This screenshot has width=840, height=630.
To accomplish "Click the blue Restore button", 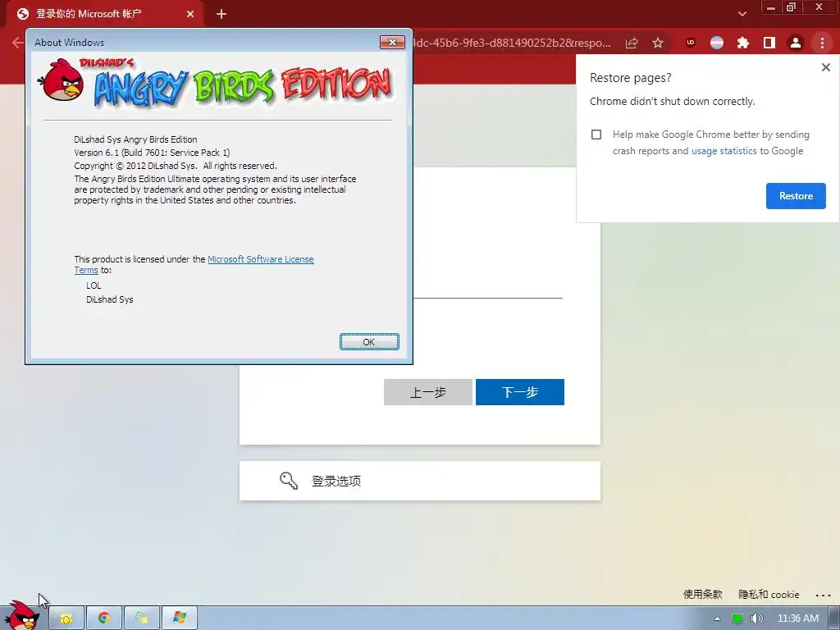I will (x=796, y=196).
